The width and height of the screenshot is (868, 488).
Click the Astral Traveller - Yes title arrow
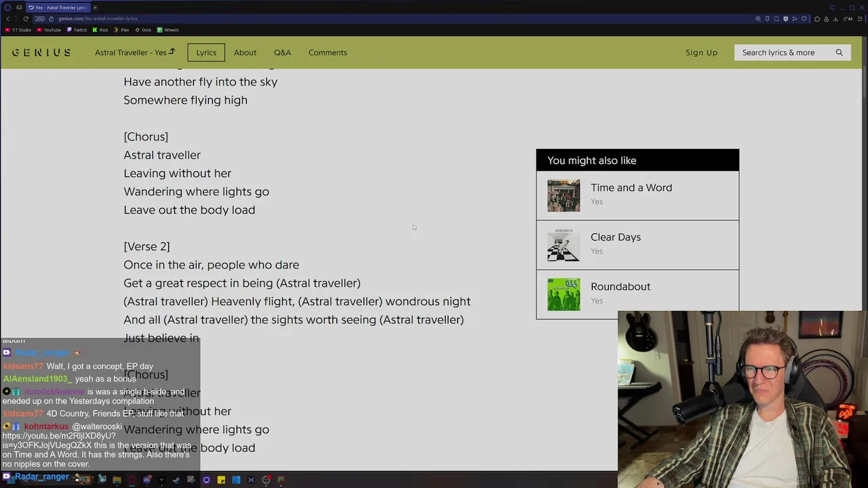[172, 52]
